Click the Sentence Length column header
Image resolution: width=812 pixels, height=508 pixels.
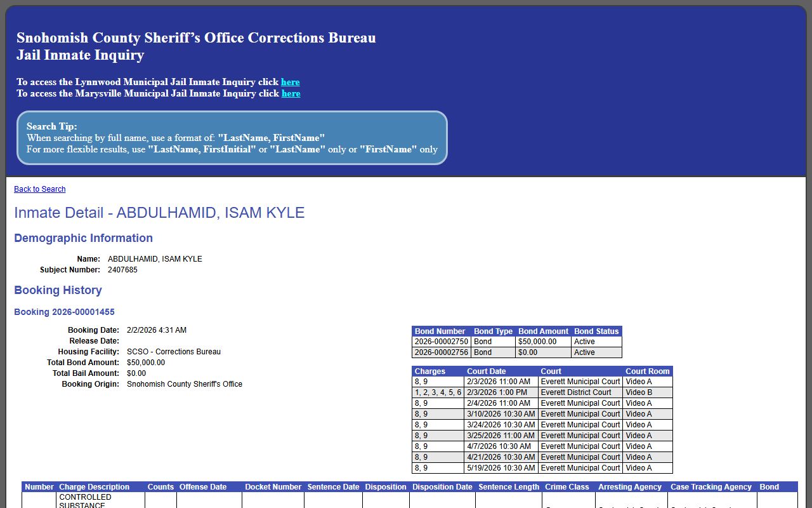[x=509, y=487]
